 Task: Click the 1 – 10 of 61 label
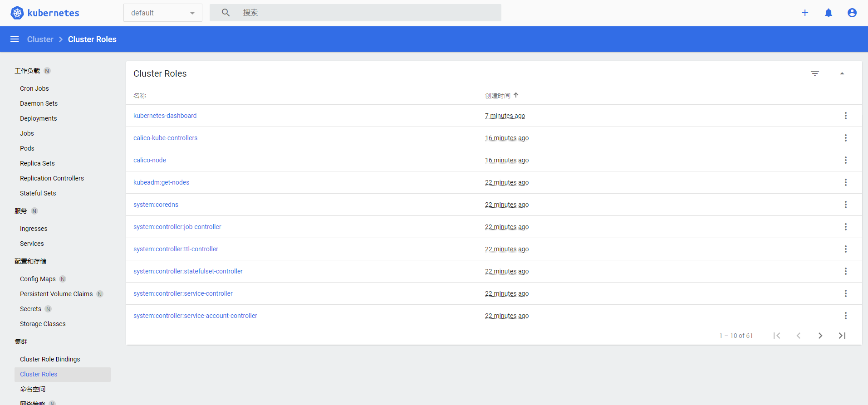tap(736, 336)
